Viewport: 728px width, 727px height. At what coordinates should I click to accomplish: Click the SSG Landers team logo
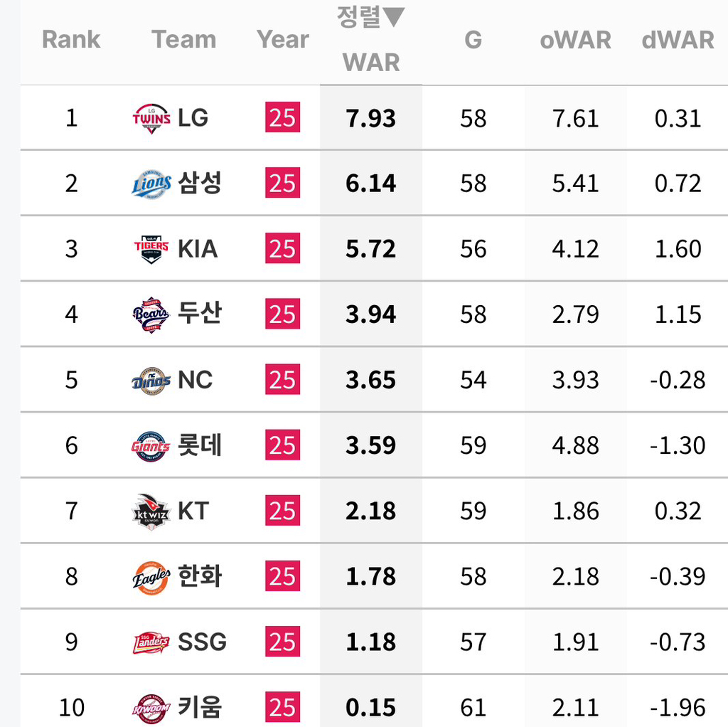click(151, 642)
